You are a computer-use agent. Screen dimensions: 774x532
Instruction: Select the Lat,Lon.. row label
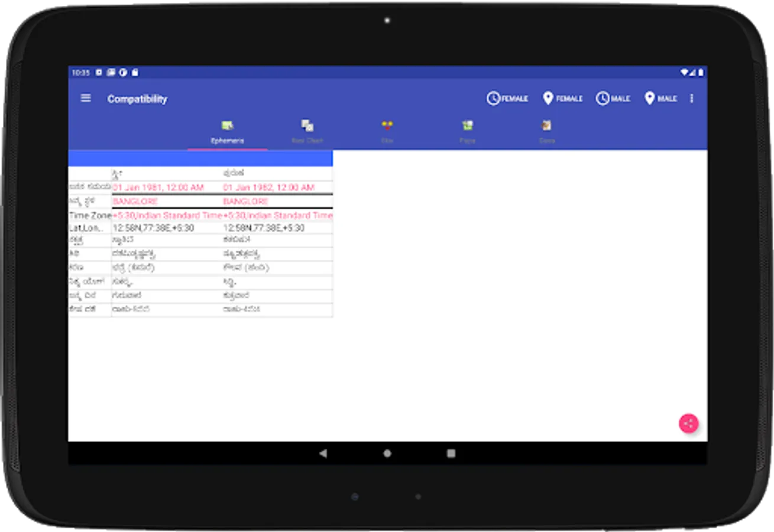(86, 228)
